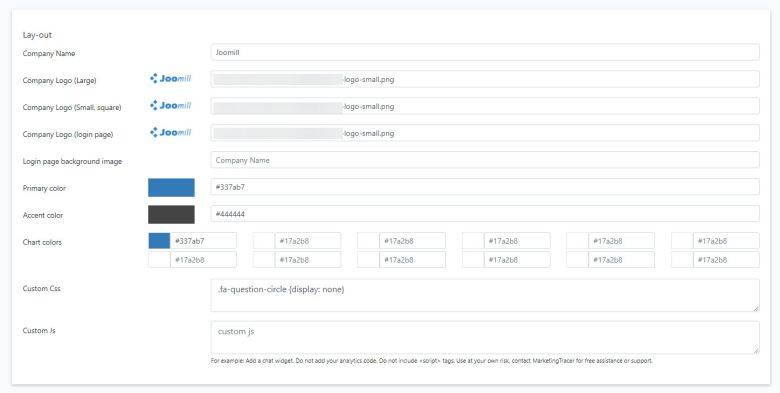Open the empty swatch of first bottom-row chart color

tap(159, 260)
